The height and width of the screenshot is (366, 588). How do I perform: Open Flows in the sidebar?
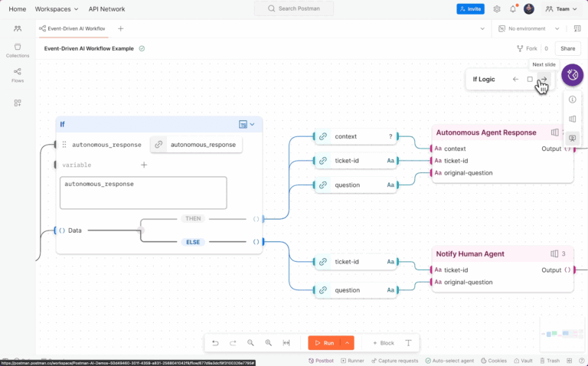click(18, 75)
